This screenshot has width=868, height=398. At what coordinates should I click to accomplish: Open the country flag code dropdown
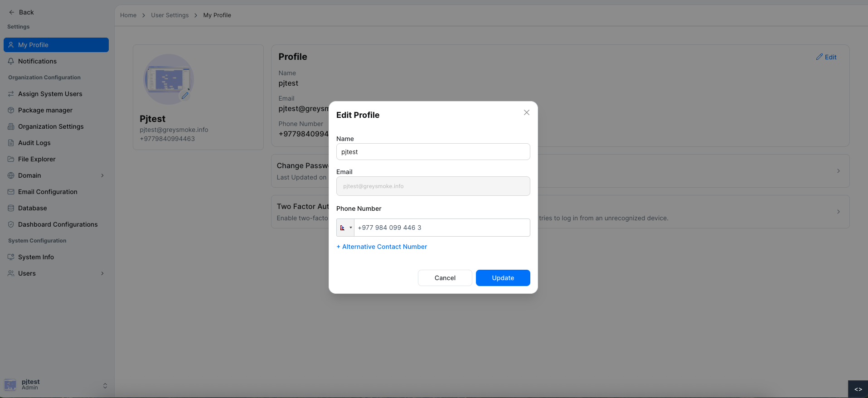click(x=345, y=228)
